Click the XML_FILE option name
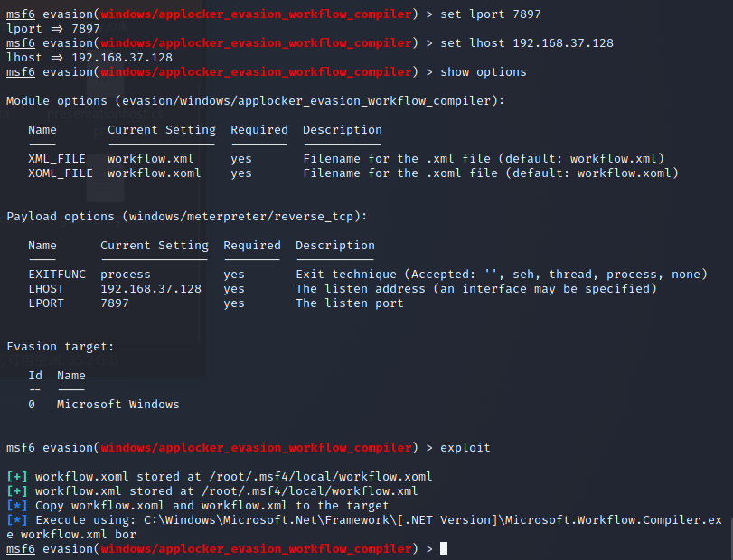The image size is (733, 560). pyautogui.click(x=57, y=159)
